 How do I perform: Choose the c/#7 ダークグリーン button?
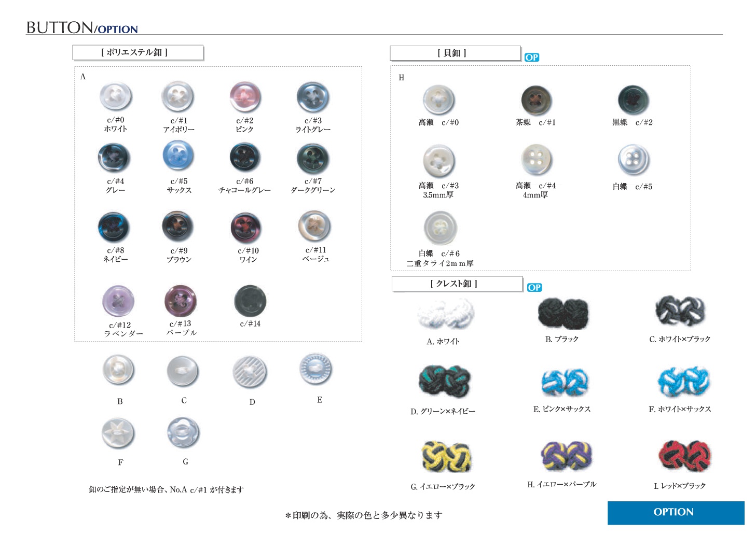click(313, 159)
